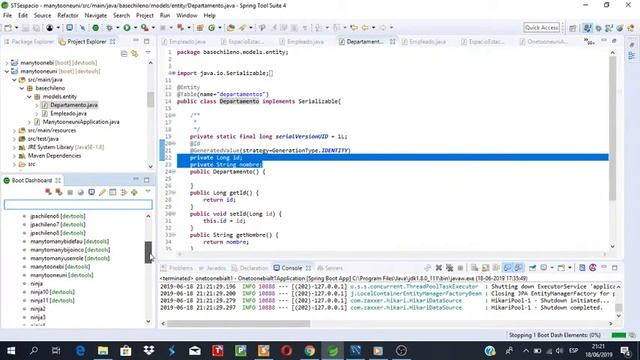Click the Show Properties icon in Boot Dashboard
This screenshot has width=640, height=360.
pyautogui.click(x=113, y=192)
